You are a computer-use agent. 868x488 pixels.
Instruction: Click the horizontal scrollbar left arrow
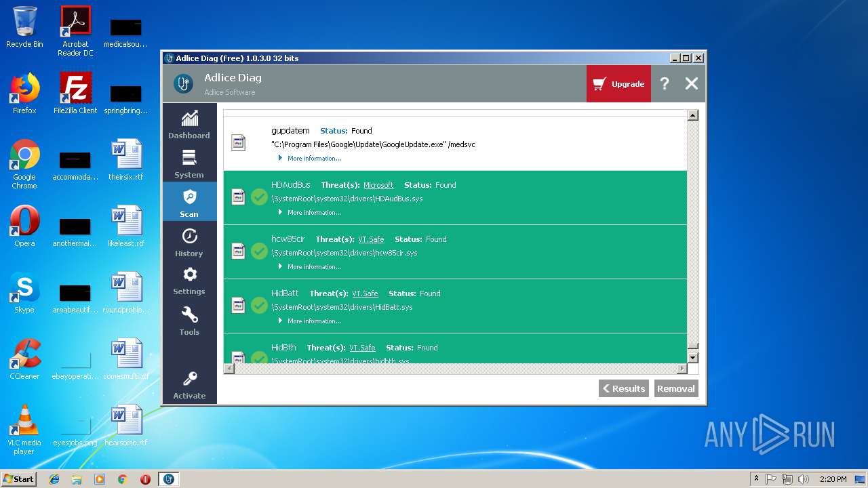(229, 369)
